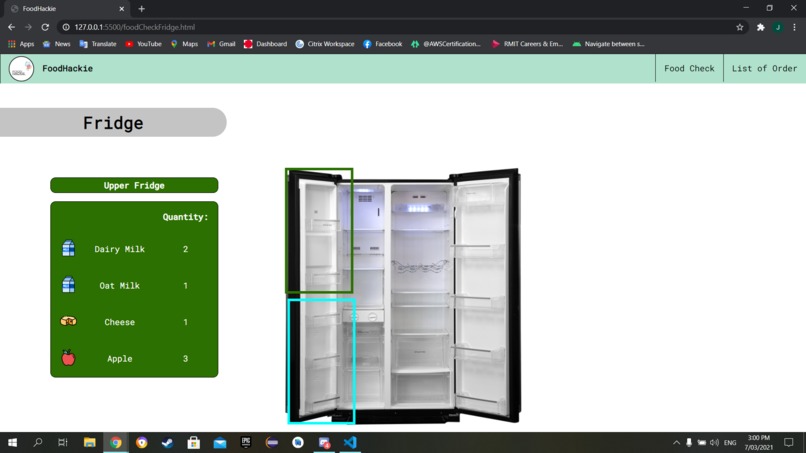Image resolution: width=806 pixels, height=453 pixels.
Task: Click the Dairy Milk quantity 2
Action: tap(186, 249)
